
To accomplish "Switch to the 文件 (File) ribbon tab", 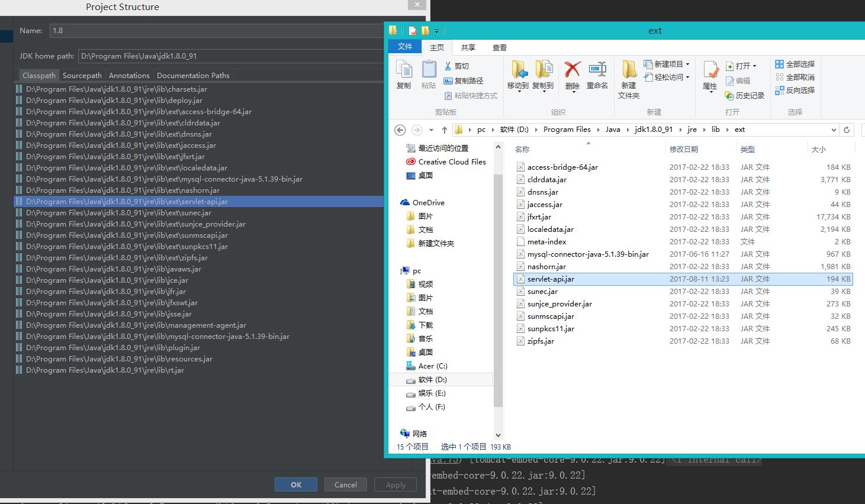I will 405,47.
